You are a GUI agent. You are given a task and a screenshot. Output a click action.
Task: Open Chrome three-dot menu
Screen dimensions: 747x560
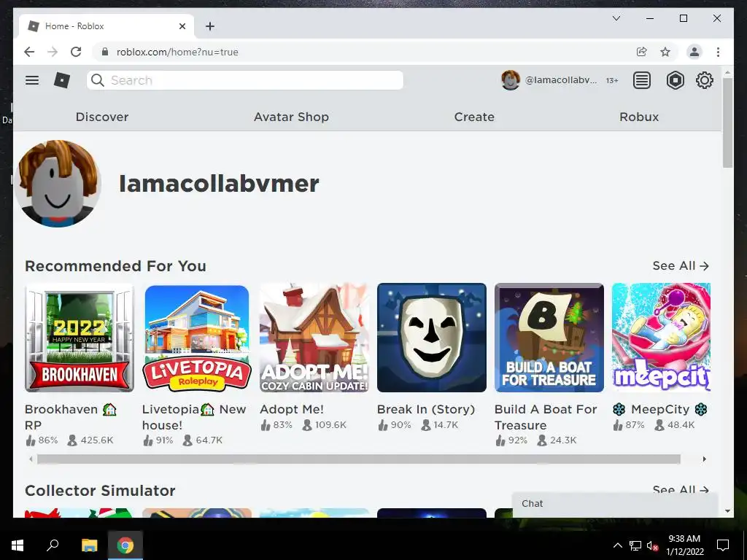(x=718, y=52)
